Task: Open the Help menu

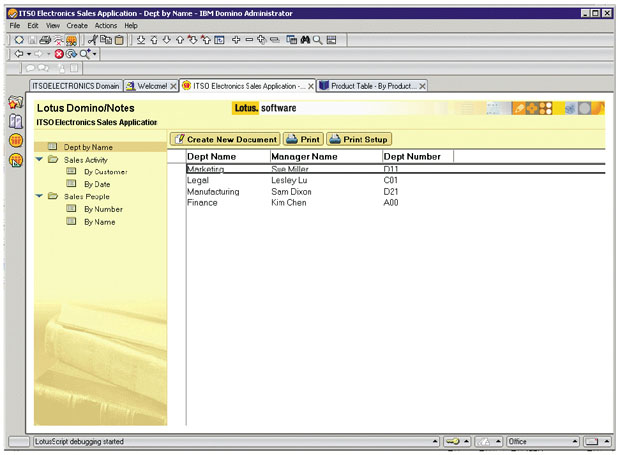Action: (131, 26)
